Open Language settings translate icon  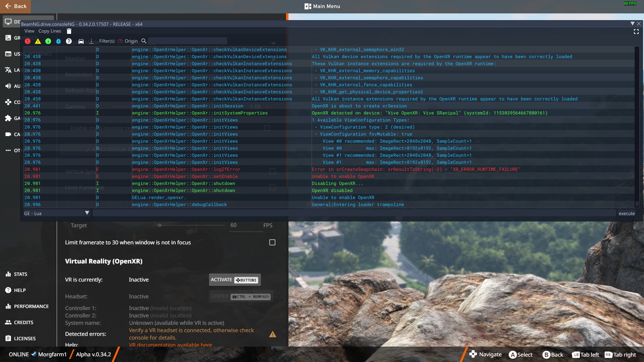(8, 70)
